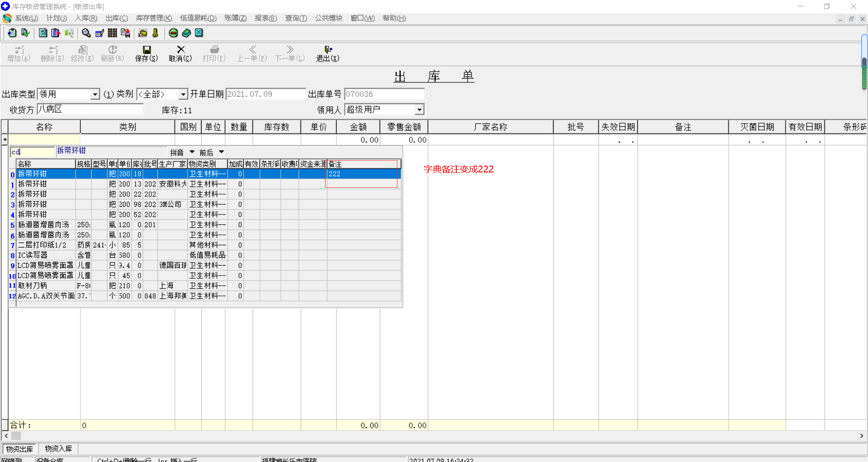
Task: Save the outbound order with 保存(S)
Action: point(146,54)
